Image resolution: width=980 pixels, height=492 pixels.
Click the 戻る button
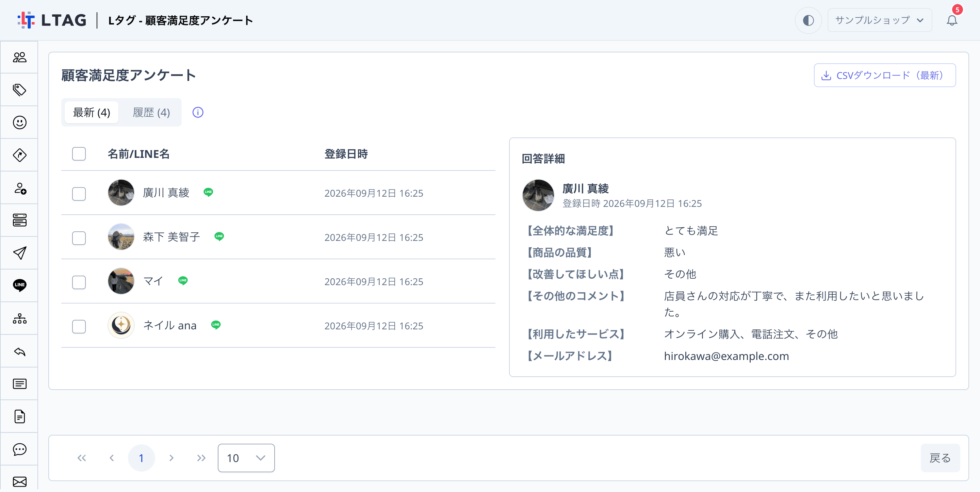940,458
